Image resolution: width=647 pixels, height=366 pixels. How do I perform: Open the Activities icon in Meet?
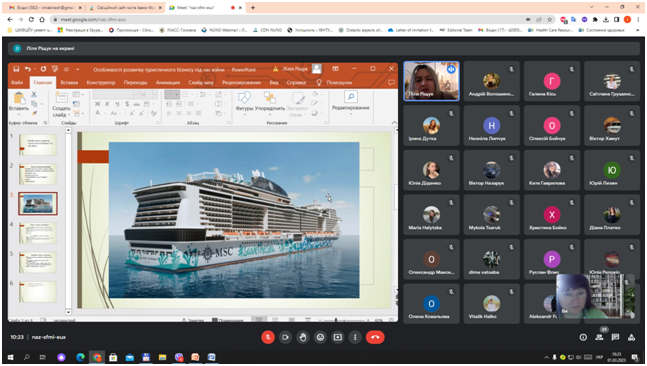click(x=631, y=337)
